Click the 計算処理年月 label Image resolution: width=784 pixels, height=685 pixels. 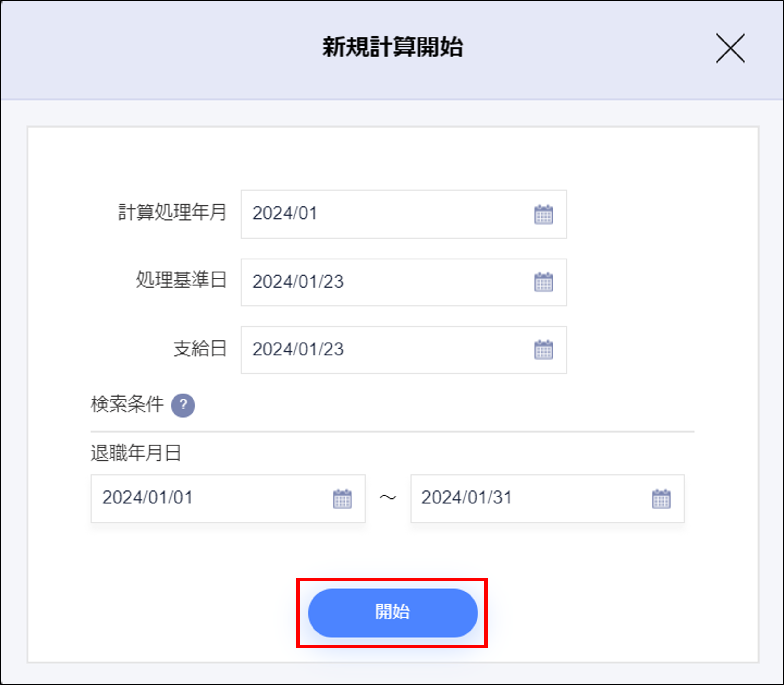click(173, 213)
